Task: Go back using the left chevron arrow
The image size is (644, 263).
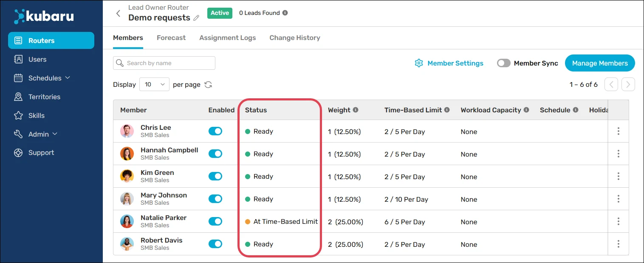Action: pos(118,13)
